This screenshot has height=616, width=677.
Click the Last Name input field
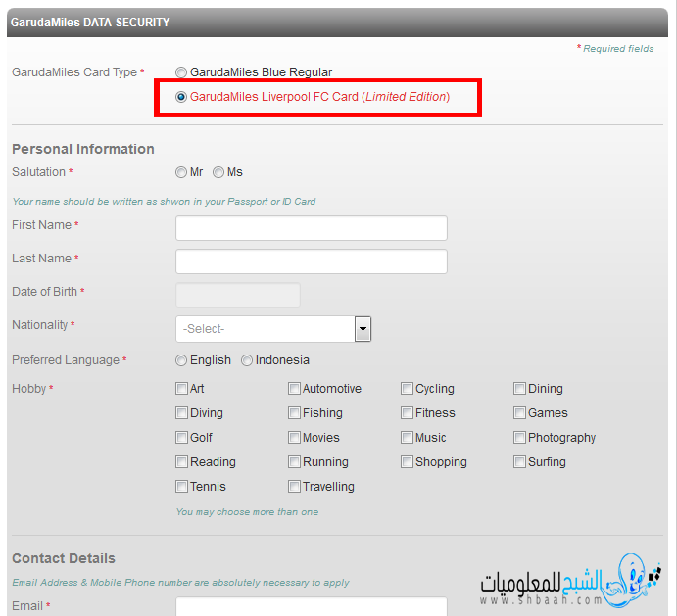coord(312,261)
